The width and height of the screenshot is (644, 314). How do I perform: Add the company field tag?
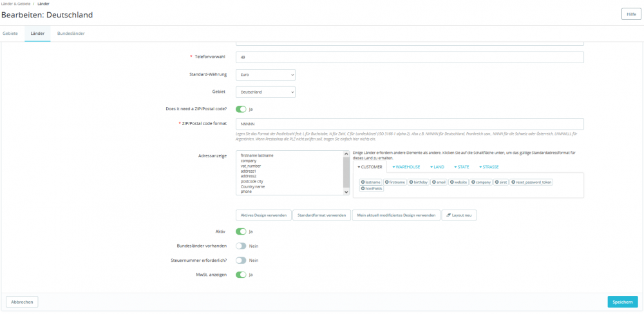point(481,182)
